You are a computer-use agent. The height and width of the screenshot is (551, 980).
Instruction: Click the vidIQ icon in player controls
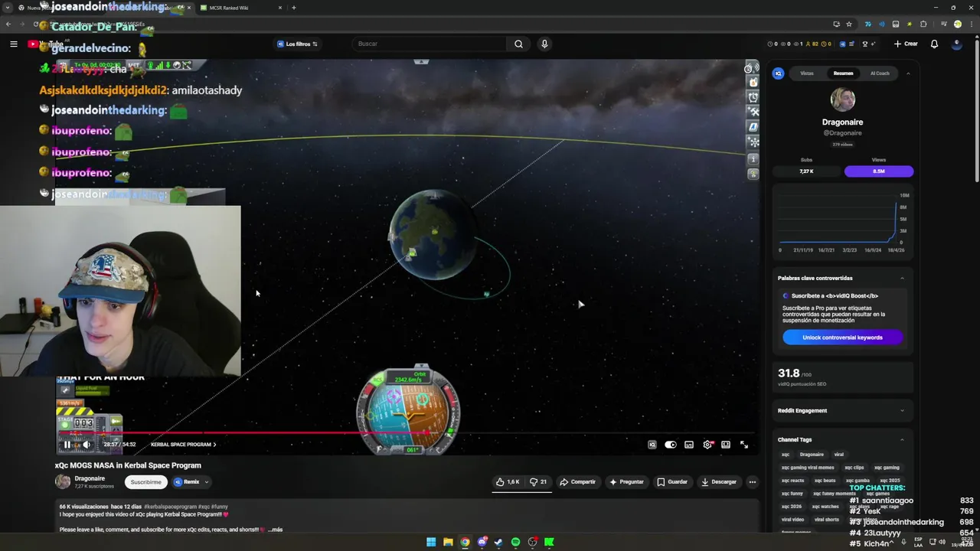point(652,445)
